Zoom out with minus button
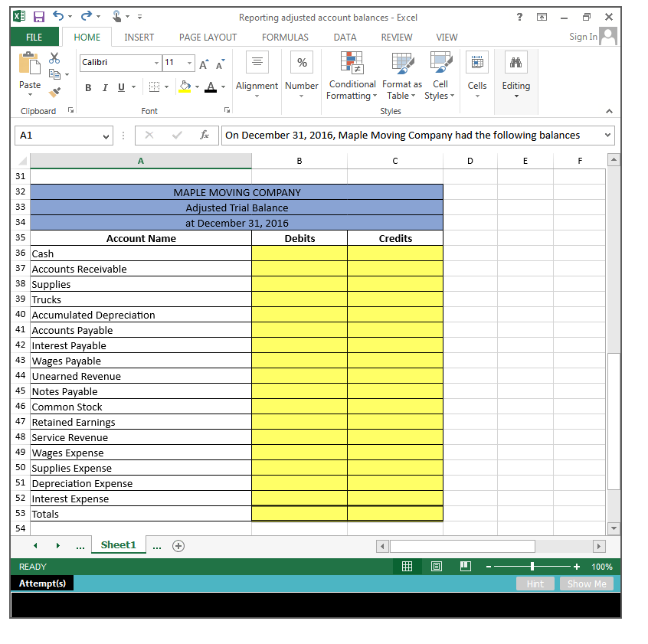The image size is (648, 644). 489,567
